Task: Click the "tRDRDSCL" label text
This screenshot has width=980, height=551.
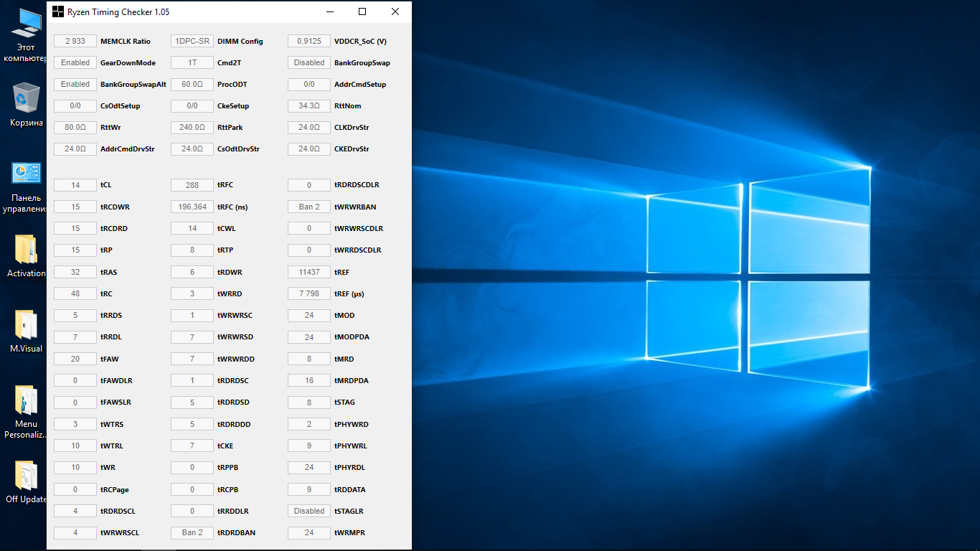Action: click(x=118, y=512)
